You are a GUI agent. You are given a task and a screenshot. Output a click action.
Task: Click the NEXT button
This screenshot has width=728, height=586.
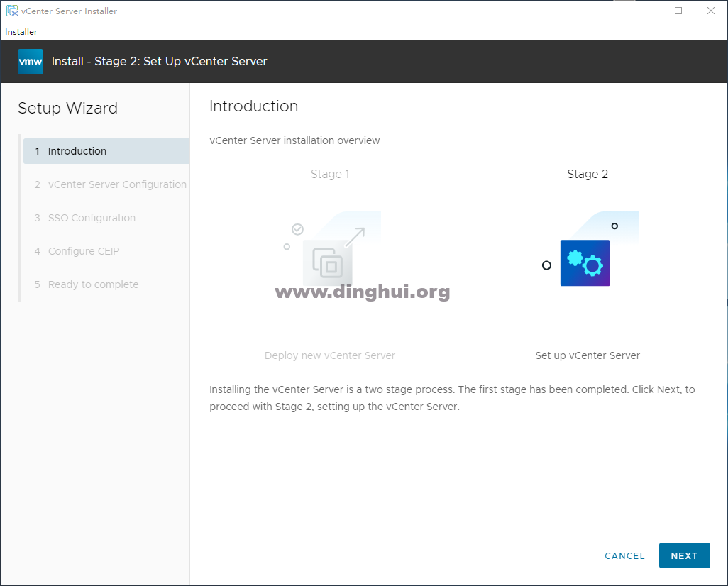pyautogui.click(x=684, y=555)
